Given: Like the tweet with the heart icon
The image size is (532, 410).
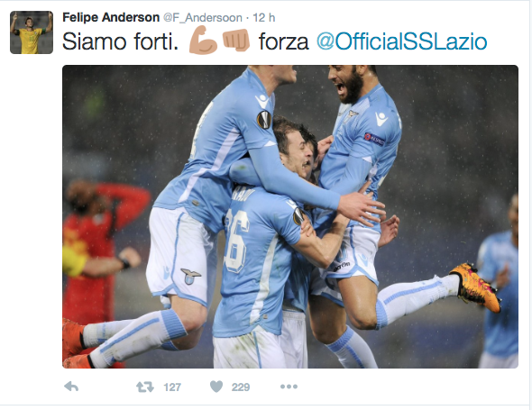Looking at the screenshot, I should coord(216,387).
